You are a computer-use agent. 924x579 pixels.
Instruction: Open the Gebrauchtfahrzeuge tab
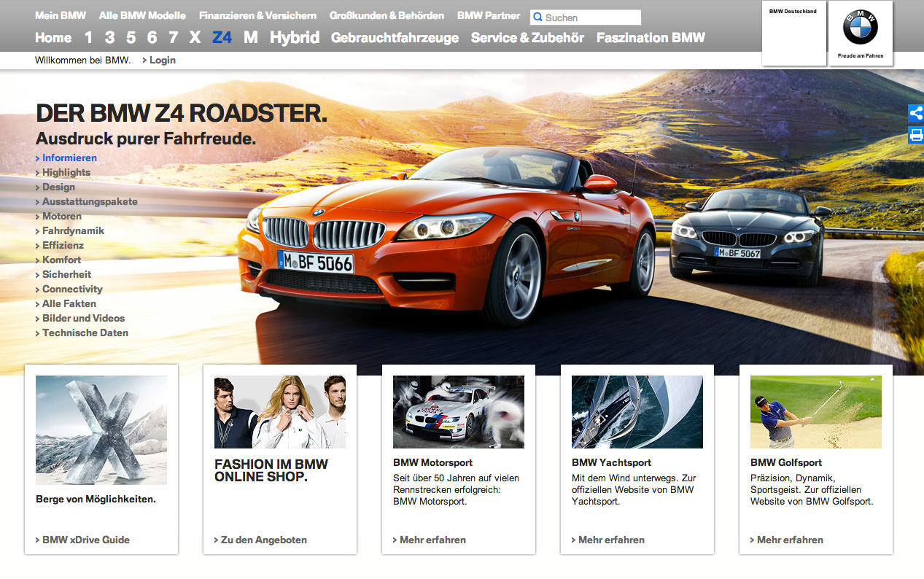point(395,37)
